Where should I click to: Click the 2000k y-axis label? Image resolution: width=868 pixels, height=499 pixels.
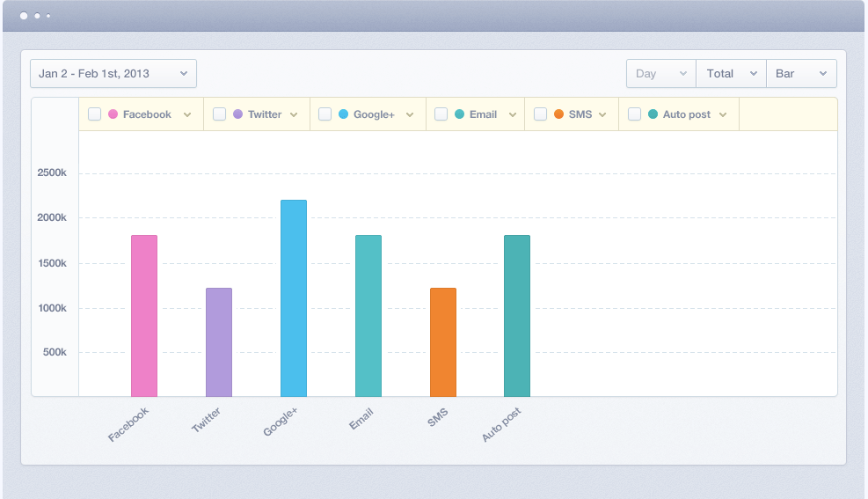pyautogui.click(x=52, y=217)
